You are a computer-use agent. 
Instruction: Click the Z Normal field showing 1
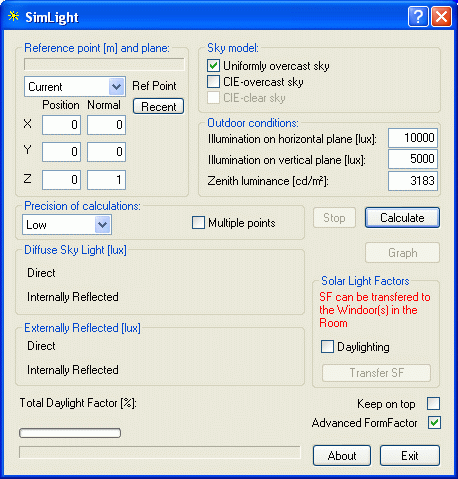click(106, 180)
